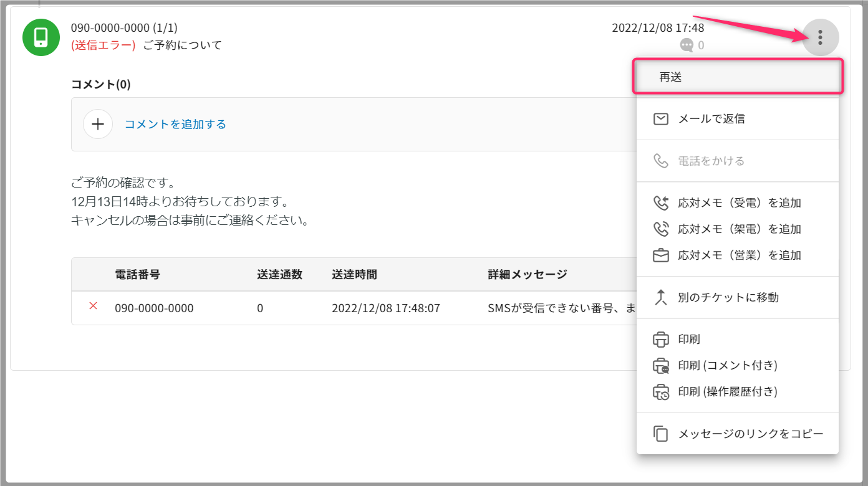Click the green SMS phone icon
Screen dimensions: 868x486
(41, 37)
